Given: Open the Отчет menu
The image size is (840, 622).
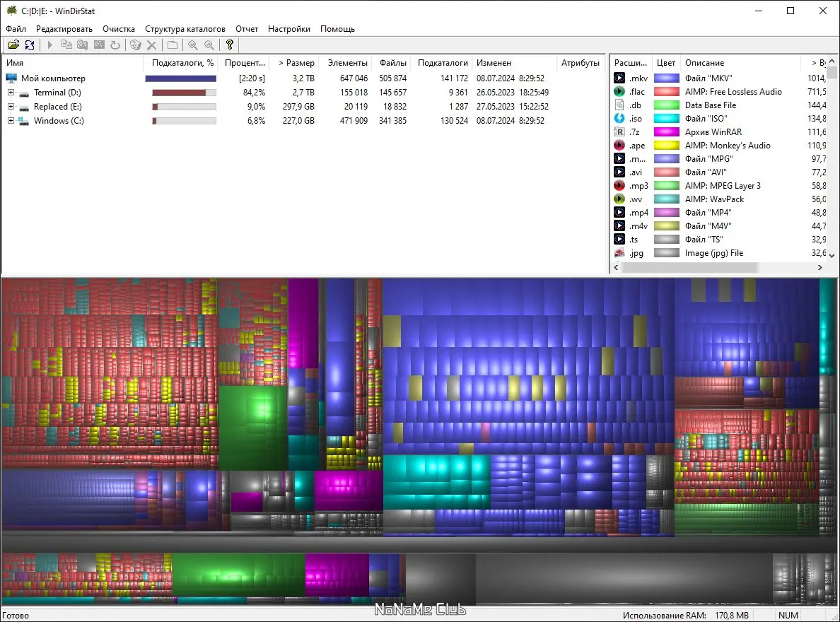Looking at the screenshot, I should click(247, 29).
